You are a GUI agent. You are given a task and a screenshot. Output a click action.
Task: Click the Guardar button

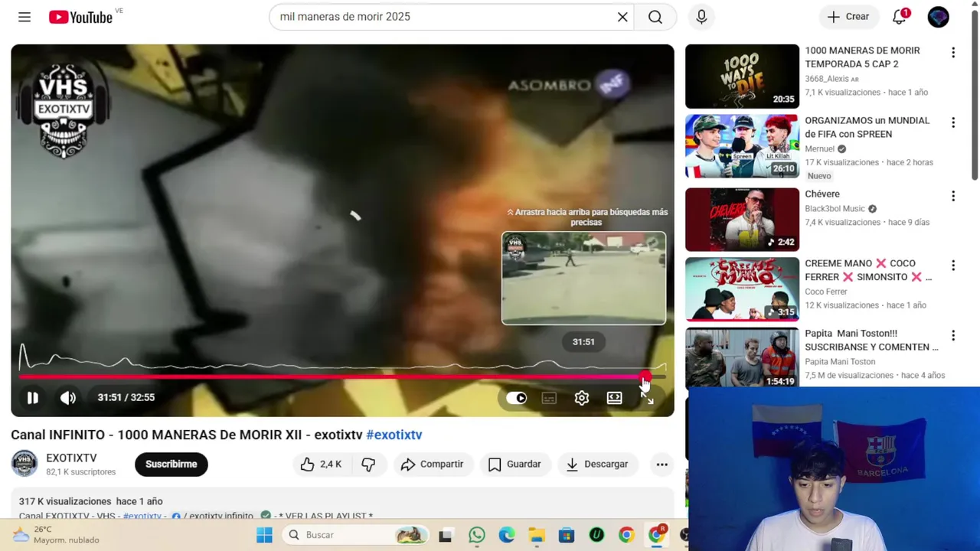tap(514, 464)
